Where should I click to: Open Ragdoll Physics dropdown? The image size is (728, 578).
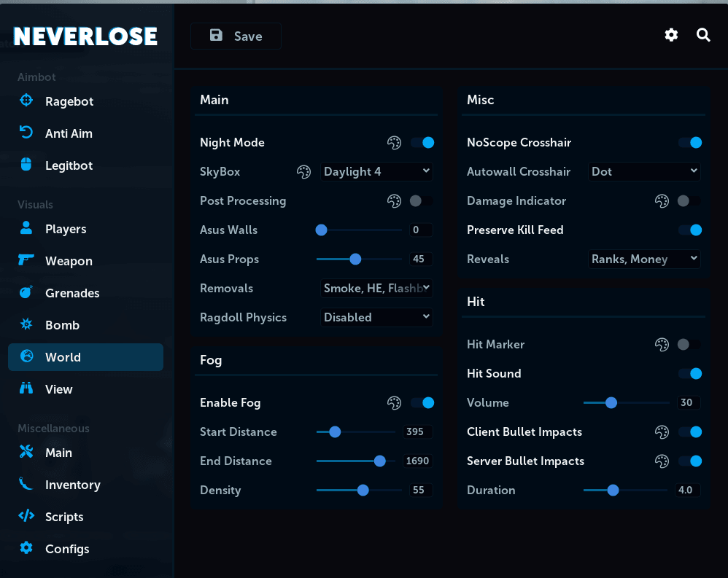click(x=376, y=318)
